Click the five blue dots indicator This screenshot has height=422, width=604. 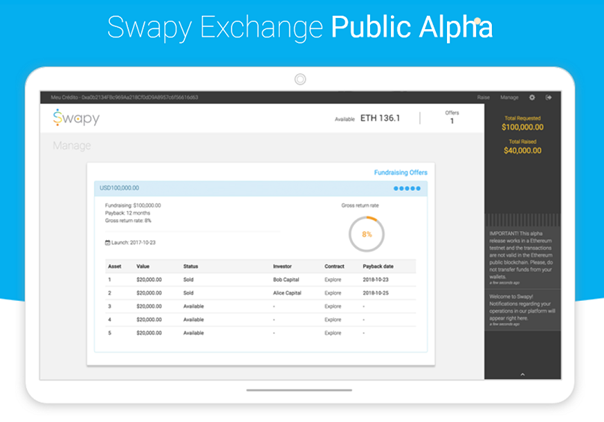click(407, 188)
